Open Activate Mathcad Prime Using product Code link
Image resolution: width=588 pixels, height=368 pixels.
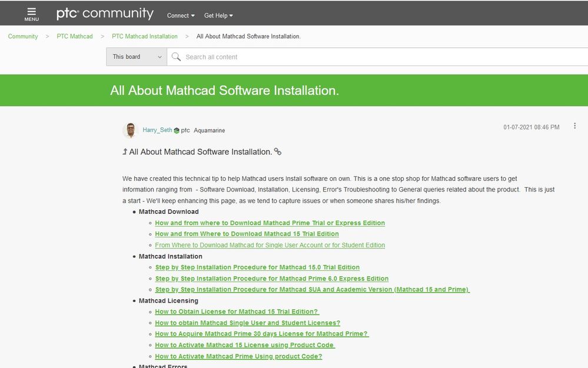(x=238, y=356)
